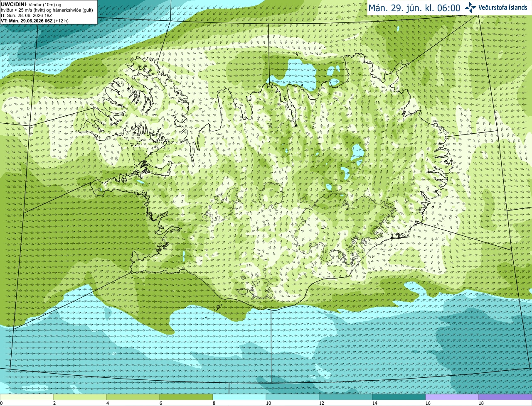Pick the 12–14 m/s teal legend swatch
This screenshot has width=532, height=406.
[346, 397]
